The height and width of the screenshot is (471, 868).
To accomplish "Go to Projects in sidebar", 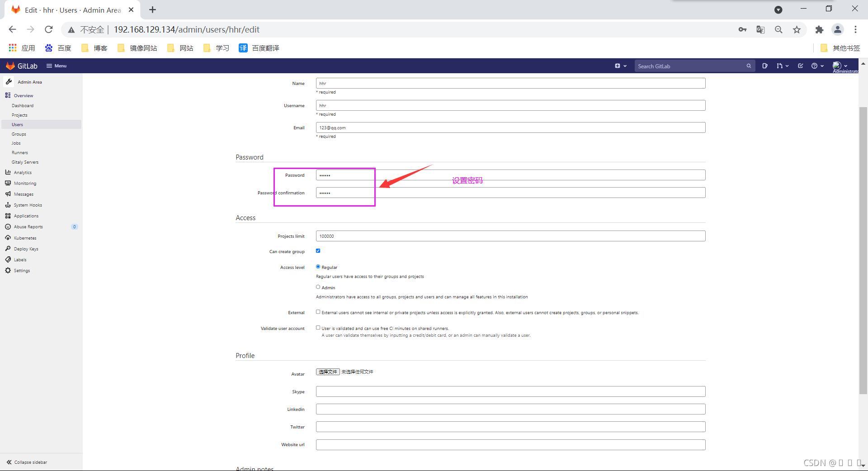I will 19,115.
